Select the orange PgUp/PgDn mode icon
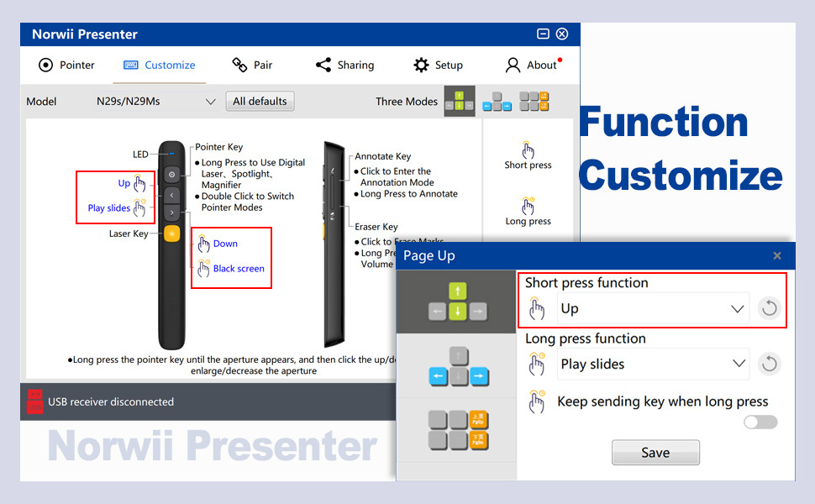815x504 pixels. click(x=534, y=101)
